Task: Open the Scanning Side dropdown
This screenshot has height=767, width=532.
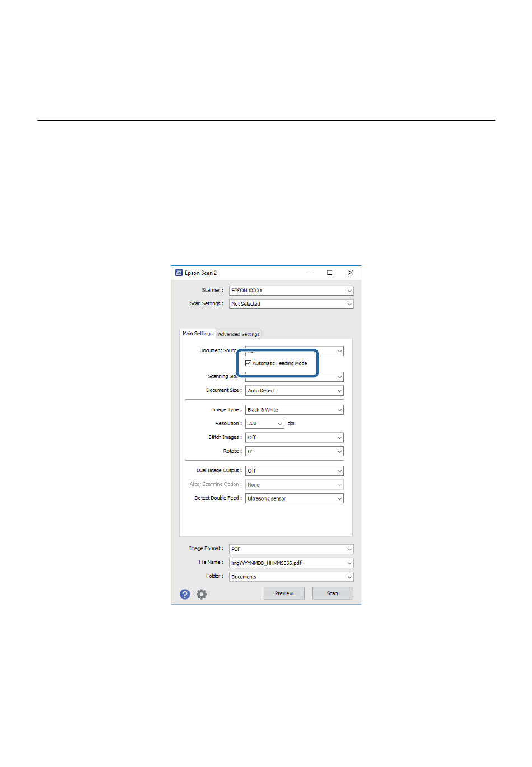Action: (x=295, y=377)
